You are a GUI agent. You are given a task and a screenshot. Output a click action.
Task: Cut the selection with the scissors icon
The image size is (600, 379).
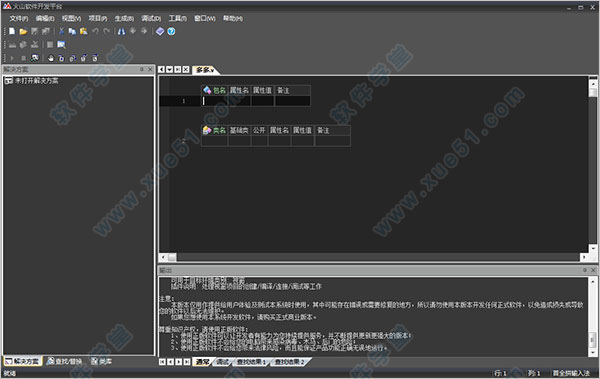(x=61, y=31)
